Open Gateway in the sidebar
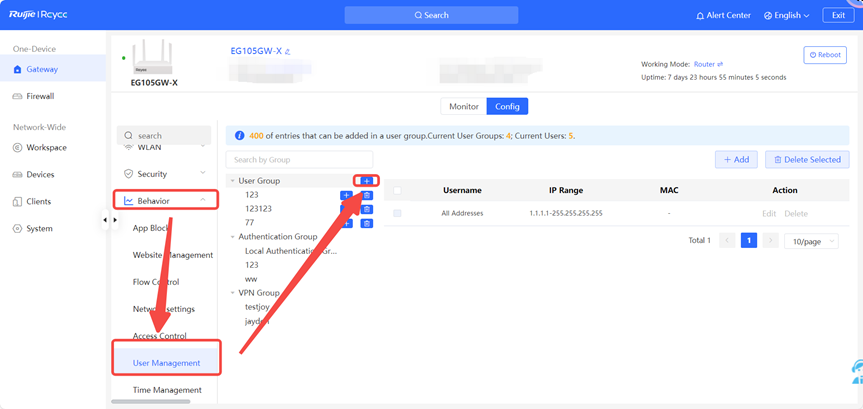This screenshot has height=409, width=863. point(53,69)
